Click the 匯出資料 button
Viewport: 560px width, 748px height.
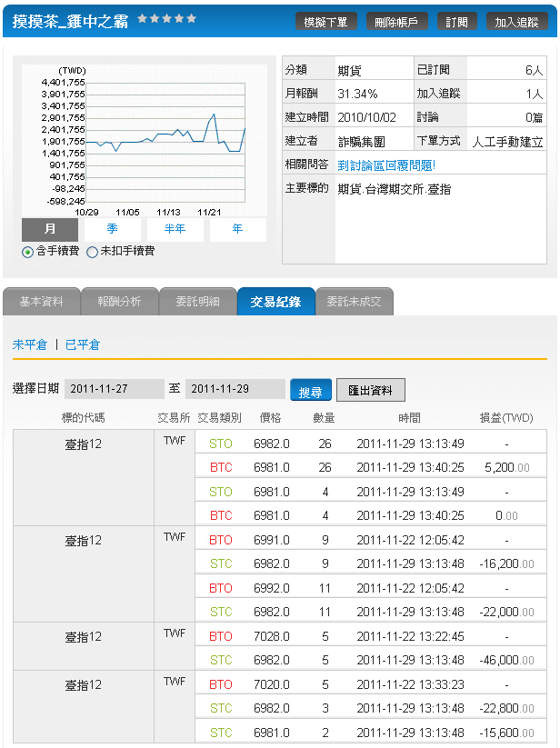point(371,390)
